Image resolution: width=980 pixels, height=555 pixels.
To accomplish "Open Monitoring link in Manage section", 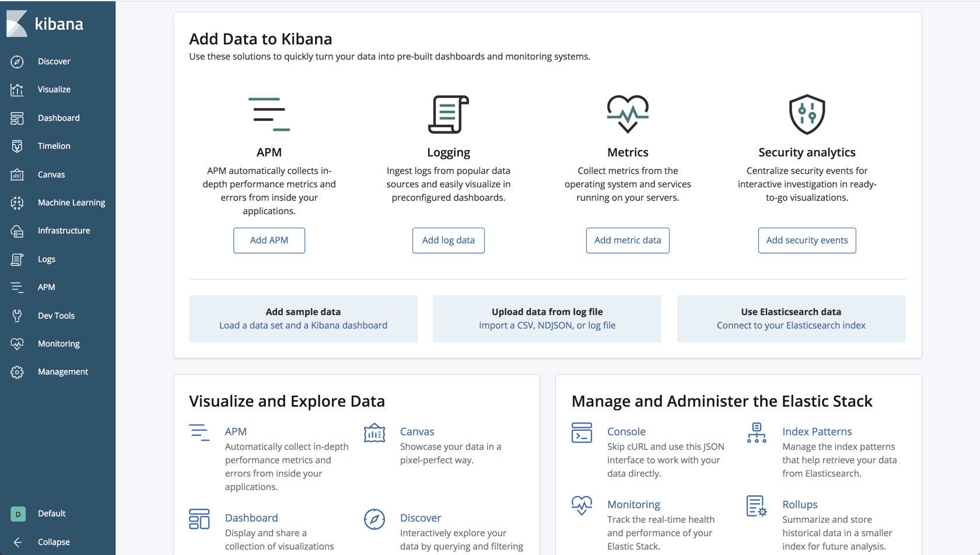I will coord(633,505).
